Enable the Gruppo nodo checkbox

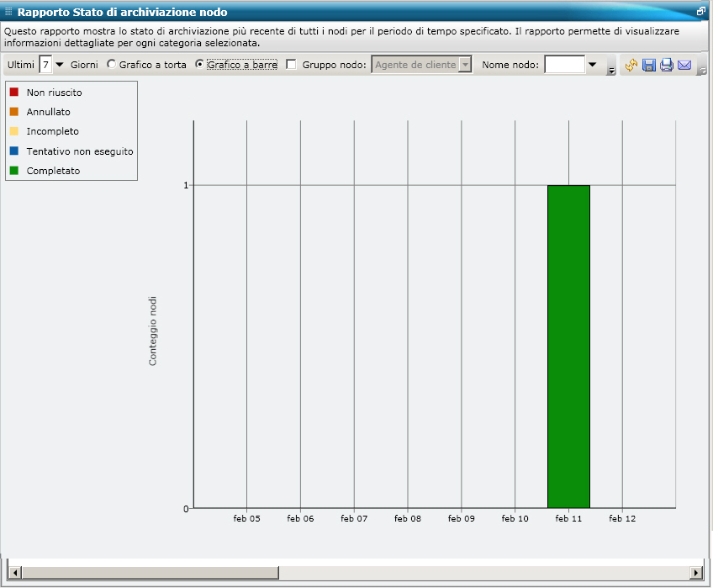(291, 65)
